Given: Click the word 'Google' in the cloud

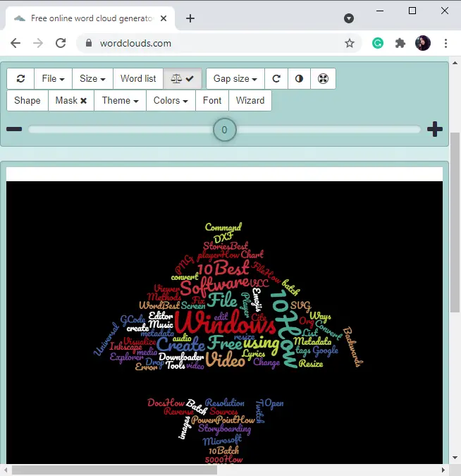Looking at the screenshot, I should click(326, 350).
